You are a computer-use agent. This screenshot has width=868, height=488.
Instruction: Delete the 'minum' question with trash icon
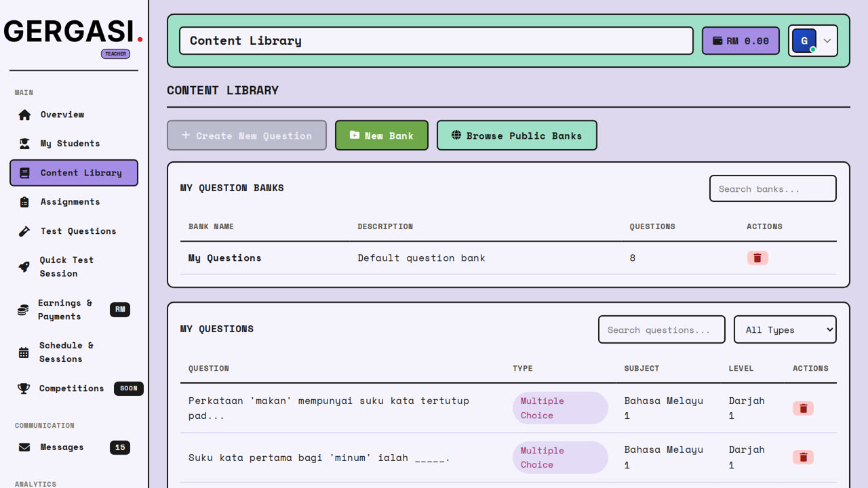pos(804,457)
